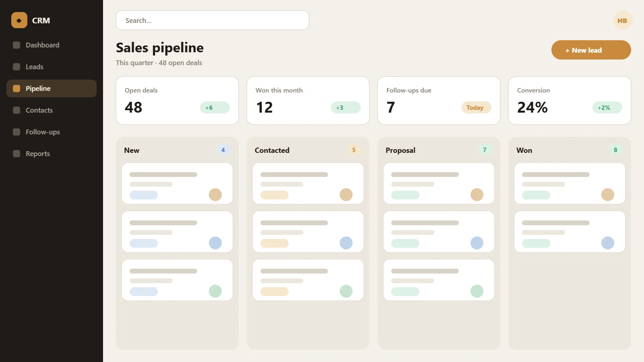Click green tag on first Won card
Image resolution: width=644 pixels, height=362 pixels.
[536, 195]
